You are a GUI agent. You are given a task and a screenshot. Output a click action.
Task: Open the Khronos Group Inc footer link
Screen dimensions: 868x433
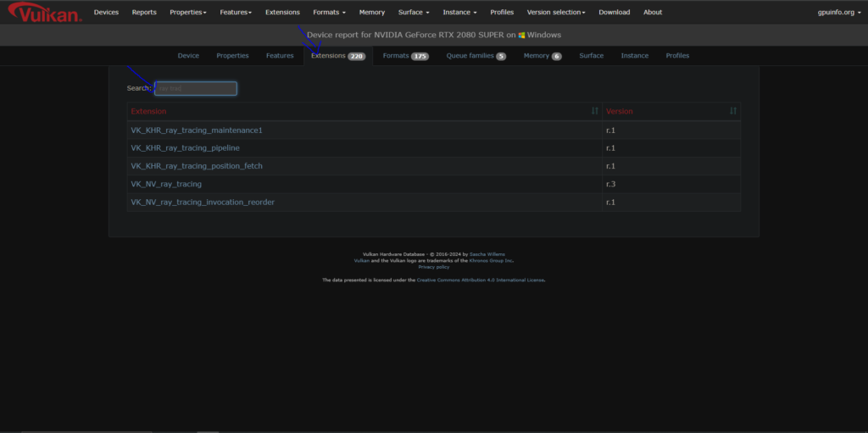pyautogui.click(x=491, y=260)
